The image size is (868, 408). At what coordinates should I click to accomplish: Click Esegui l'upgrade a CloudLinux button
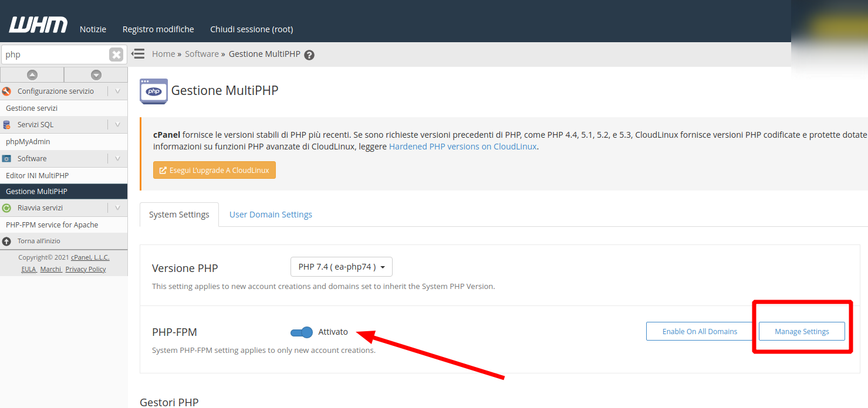pyautogui.click(x=214, y=171)
